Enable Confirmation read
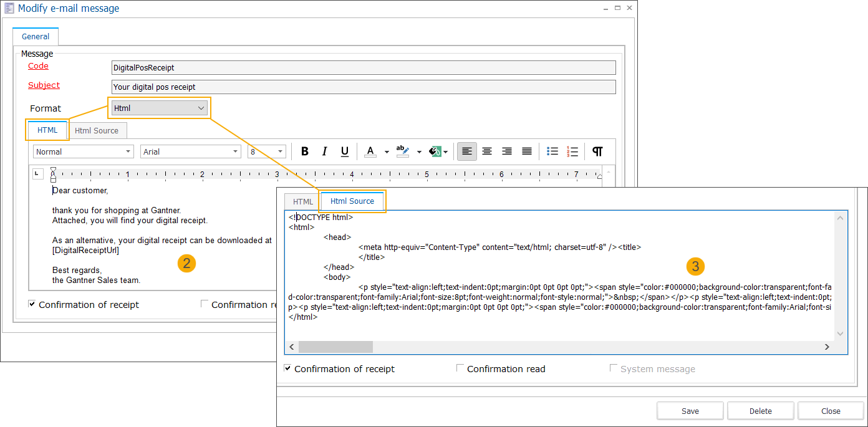Viewport: 868px width, 427px height. click(460, 368)
